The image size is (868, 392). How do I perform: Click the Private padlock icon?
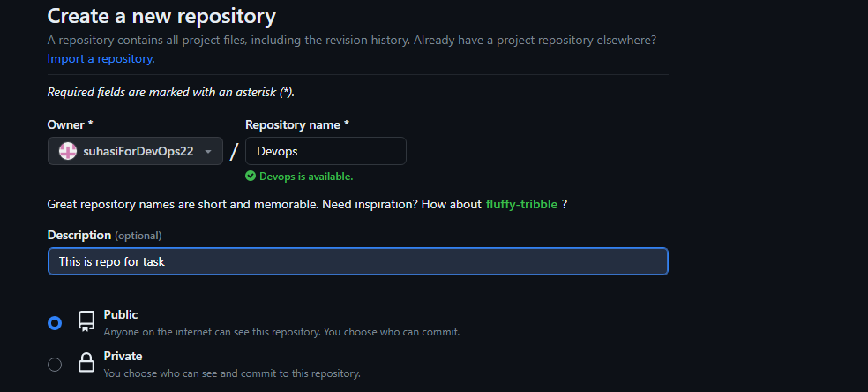(x=86, y=363)
